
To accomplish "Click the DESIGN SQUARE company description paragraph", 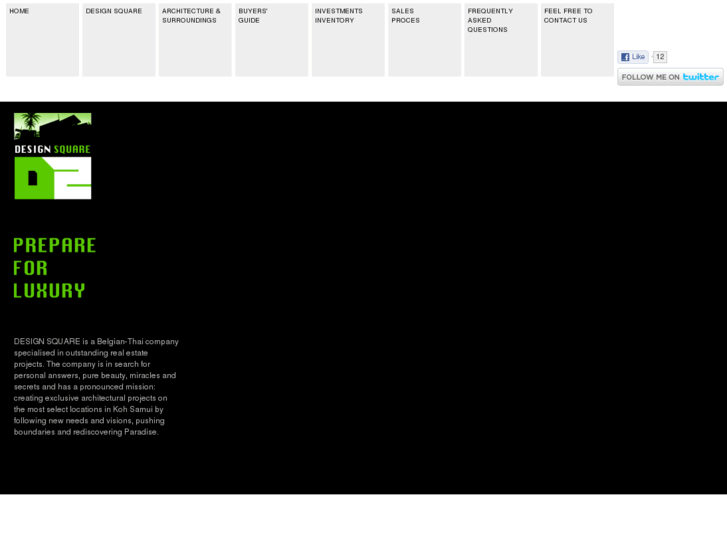I will pyautogui.click(x=96, y=387).
